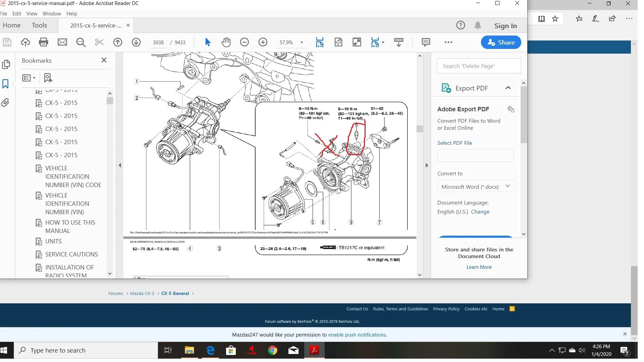Click the fit one full page icon

pos(338,42)
